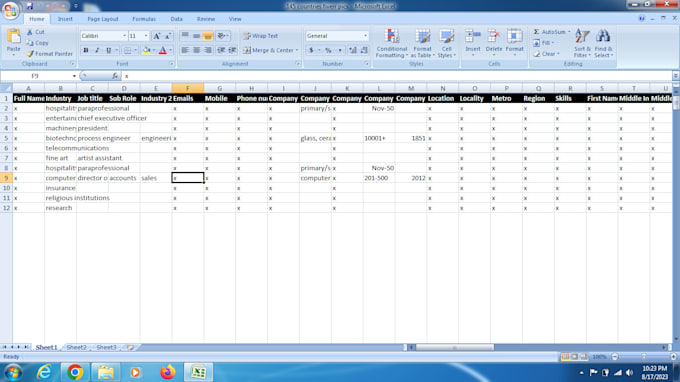Click the formula bar input
The height and width of the screenshot is (382, 680).
click(x=397, y=76)
